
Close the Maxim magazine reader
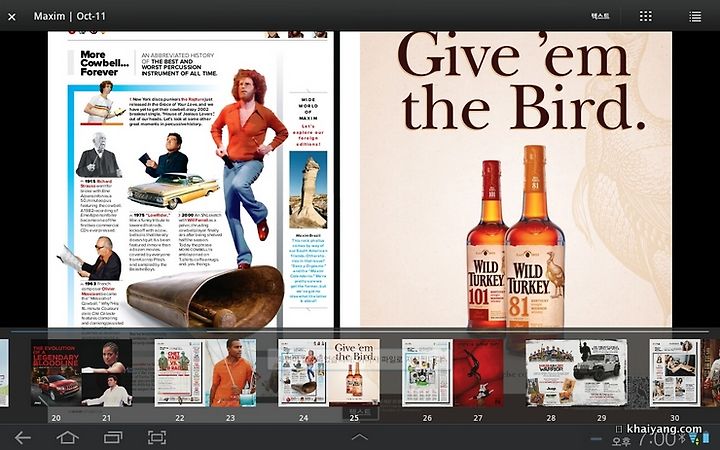pyautogui.click(x=12, y=17)
